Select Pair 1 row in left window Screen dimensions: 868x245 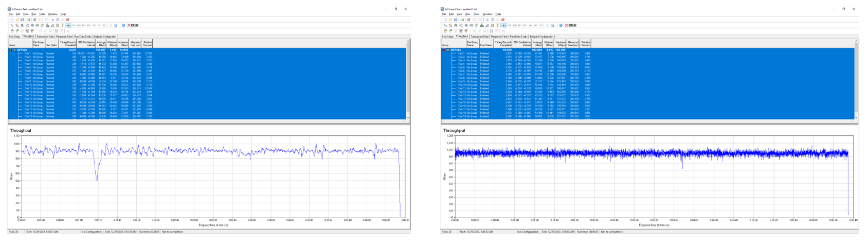[x=207, y=54]
